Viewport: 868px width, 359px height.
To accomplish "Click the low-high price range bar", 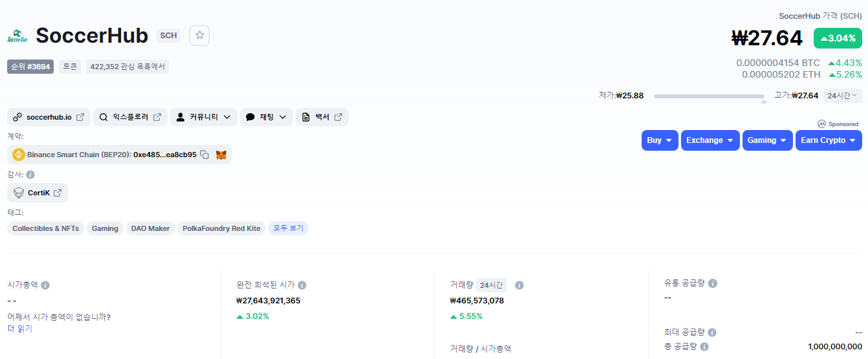I will point(708,96).
